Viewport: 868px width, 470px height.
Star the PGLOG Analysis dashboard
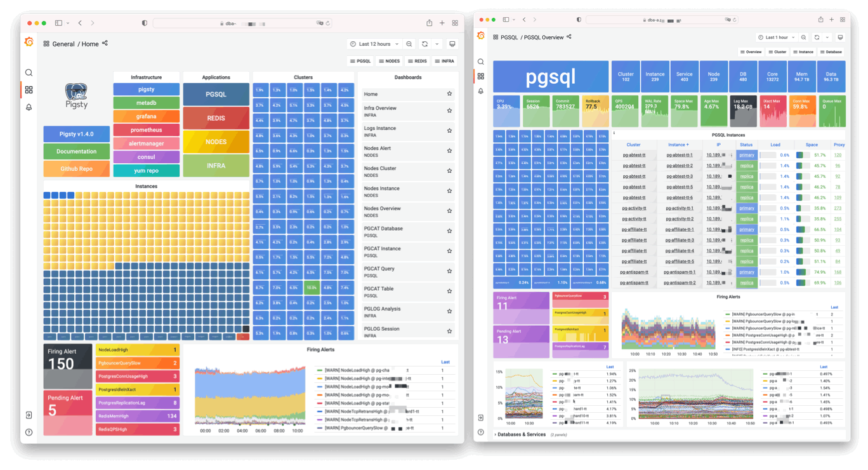(x=449, y=311)
